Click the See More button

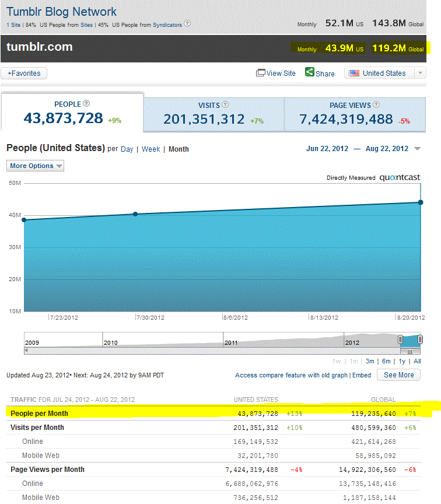click(x=398, y=375)
